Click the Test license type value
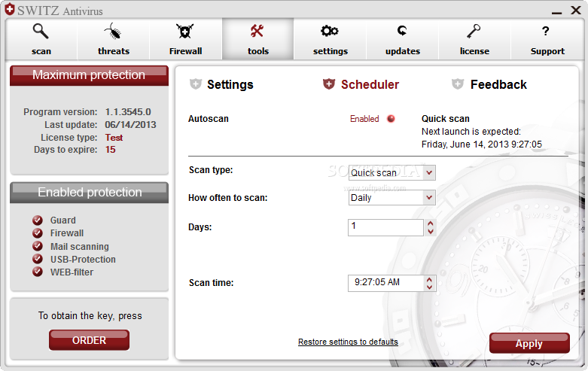The width and height of the screenshot is (588, 371). 114,138
